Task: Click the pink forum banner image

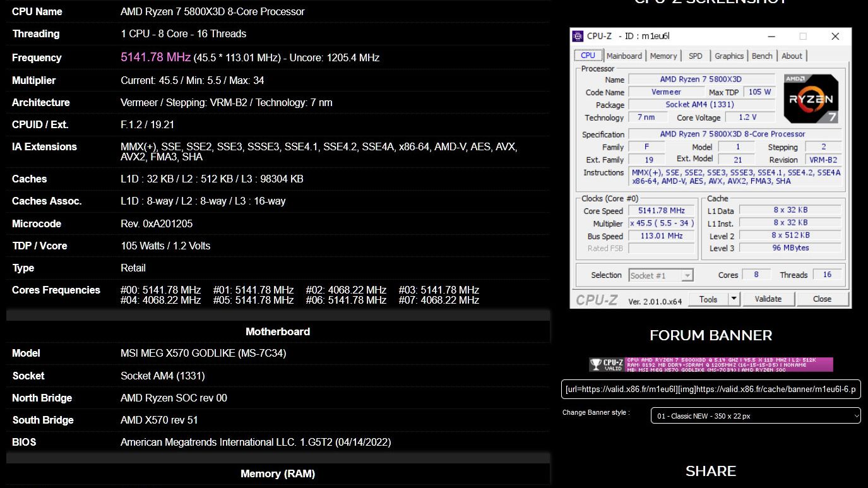Action: (x=711, y=364)
